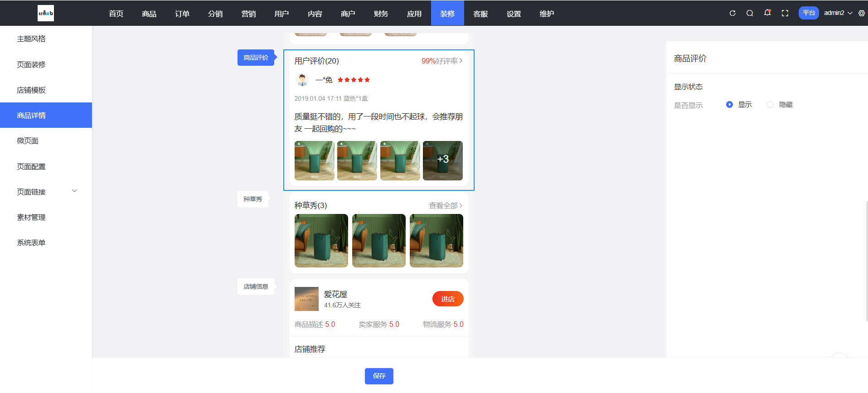Open the admin2 account dropdown
868x393 pixels.
pos(838,13)
